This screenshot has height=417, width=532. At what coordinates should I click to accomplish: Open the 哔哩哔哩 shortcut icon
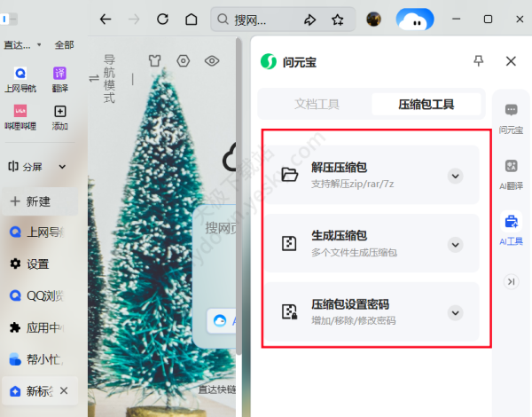point(20,113)
